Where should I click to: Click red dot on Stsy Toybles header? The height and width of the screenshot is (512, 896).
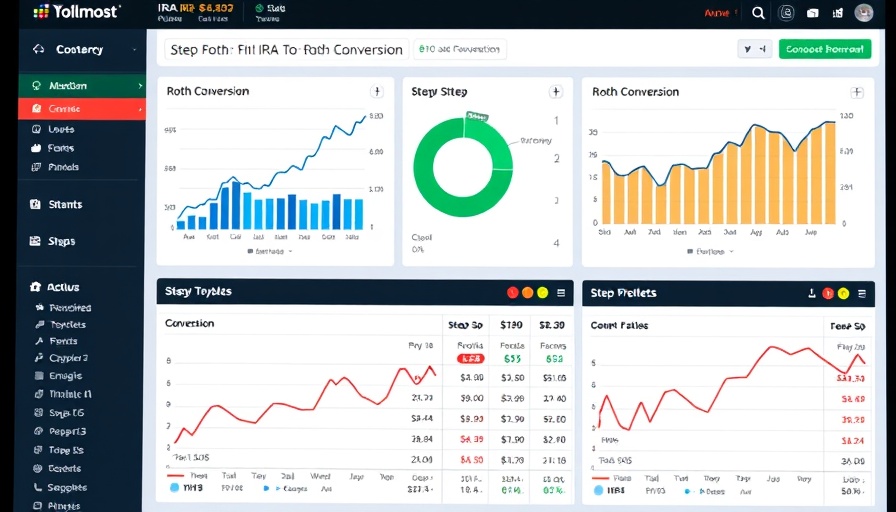tap(513, 293)
